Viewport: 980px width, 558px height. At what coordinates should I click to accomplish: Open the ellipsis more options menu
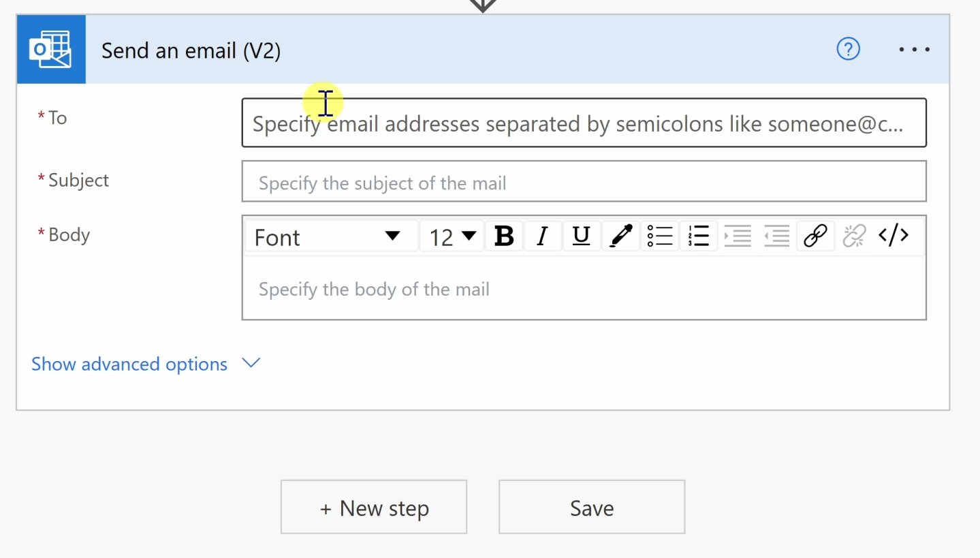[914, 49]
